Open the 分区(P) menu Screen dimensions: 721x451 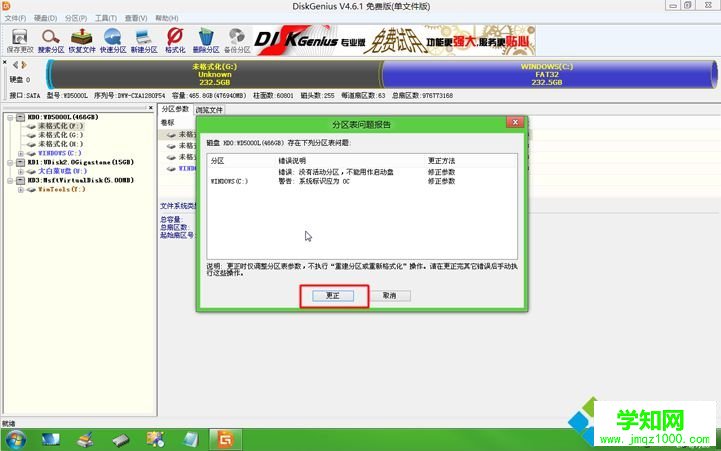[x=75, y=18]
